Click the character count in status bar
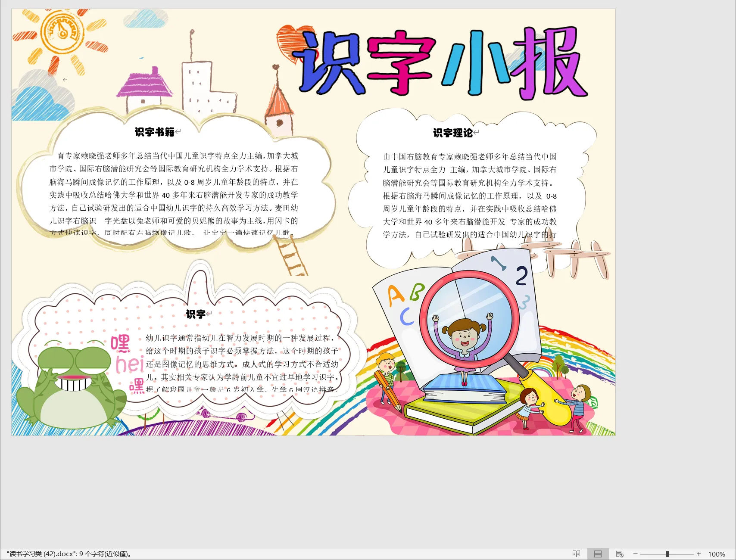Screen dimensions: 736x560 click(x=69, y=554)
